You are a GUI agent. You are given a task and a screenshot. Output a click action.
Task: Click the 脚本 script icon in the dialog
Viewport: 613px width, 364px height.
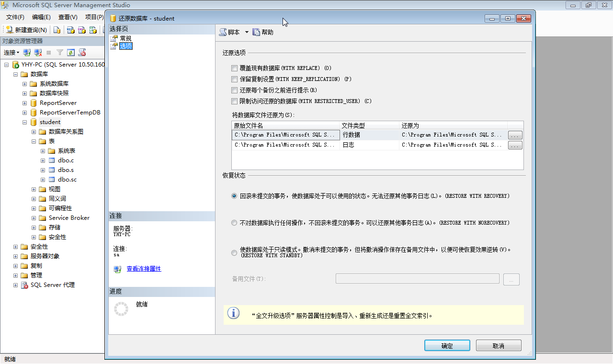point(223,32)
